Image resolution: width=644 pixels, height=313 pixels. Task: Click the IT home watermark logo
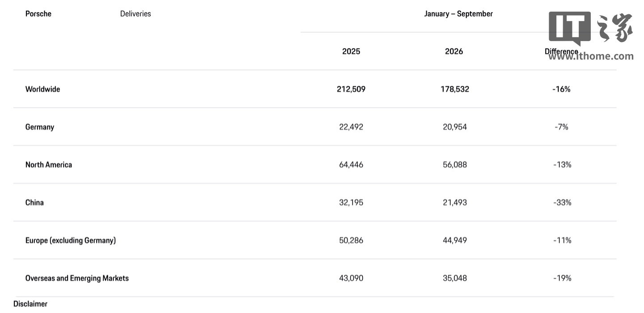pos(591,28)
